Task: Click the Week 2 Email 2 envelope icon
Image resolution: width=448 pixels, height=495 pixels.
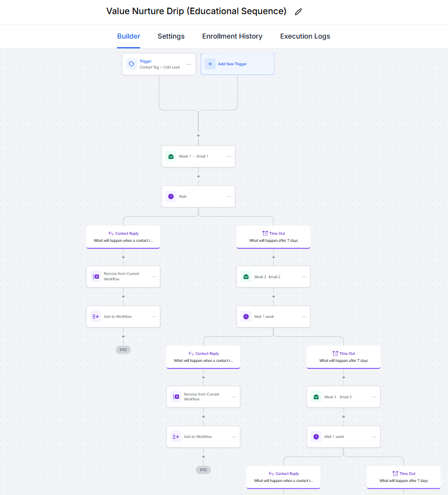Action: pos(246,277)
